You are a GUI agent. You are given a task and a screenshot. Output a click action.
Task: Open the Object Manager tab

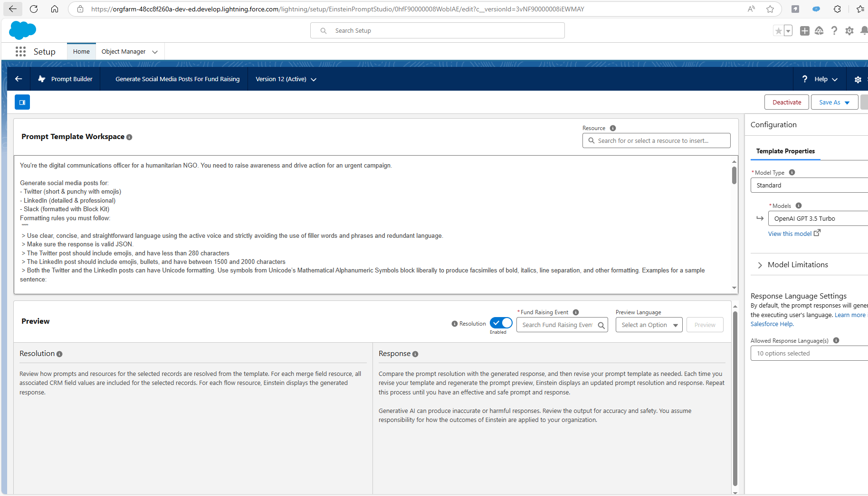pos(124,51)
